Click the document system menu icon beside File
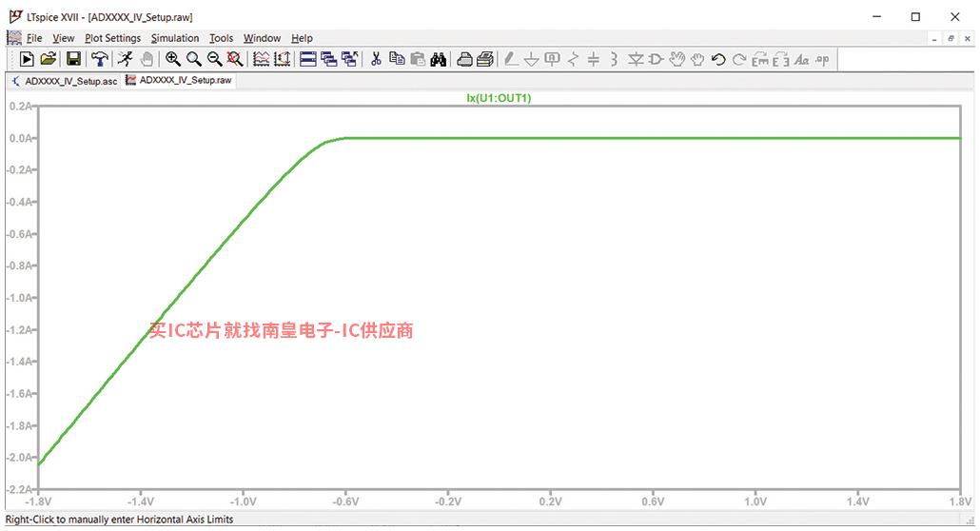This screenshot has height=531, width=980. pyautogui.click(x=14, y=38)
